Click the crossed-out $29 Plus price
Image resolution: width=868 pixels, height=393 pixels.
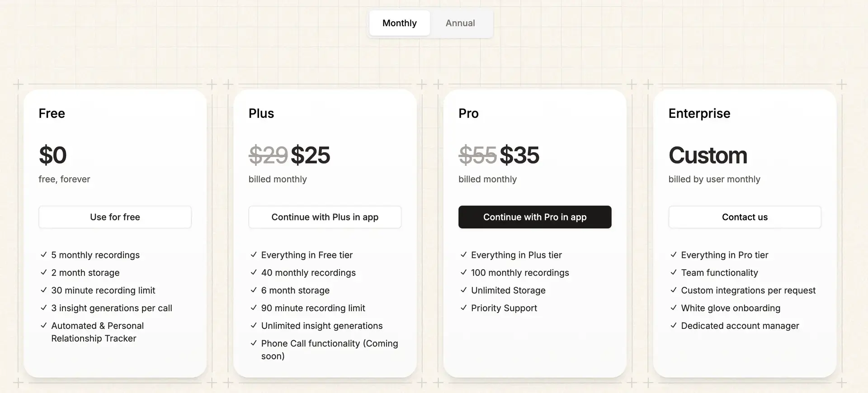268,155
